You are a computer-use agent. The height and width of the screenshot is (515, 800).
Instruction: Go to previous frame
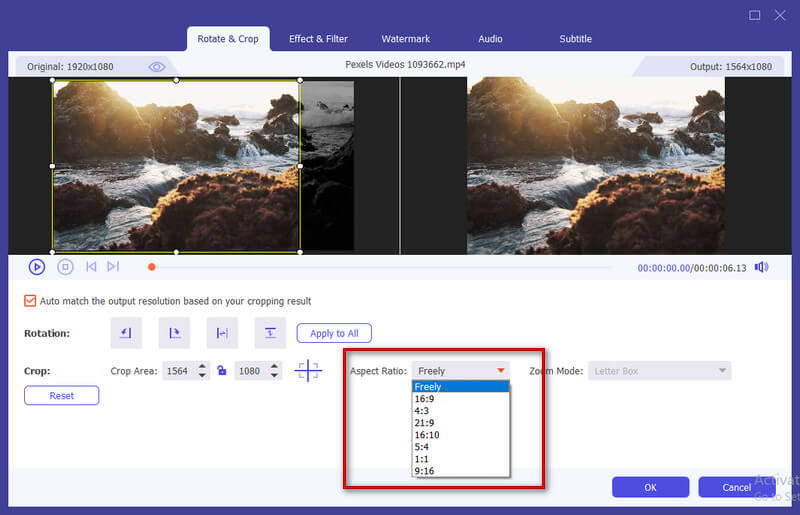(x=91, y=266)
